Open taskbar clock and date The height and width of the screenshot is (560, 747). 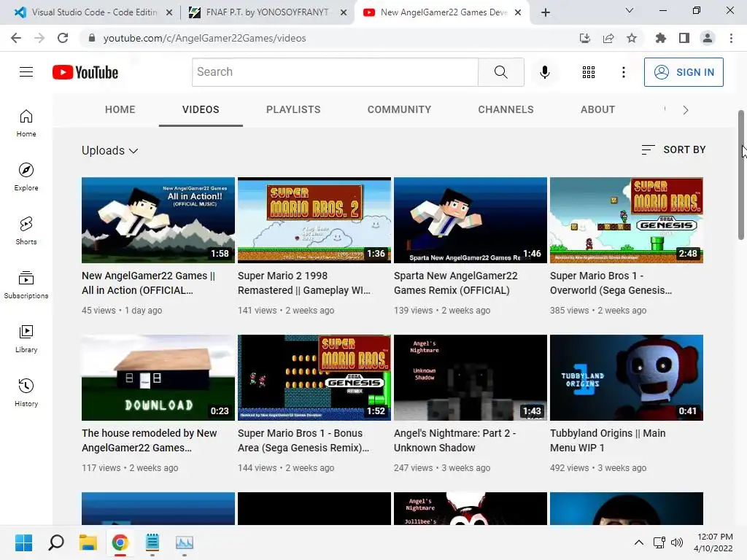pyautogui.click(x=713, y=542)
